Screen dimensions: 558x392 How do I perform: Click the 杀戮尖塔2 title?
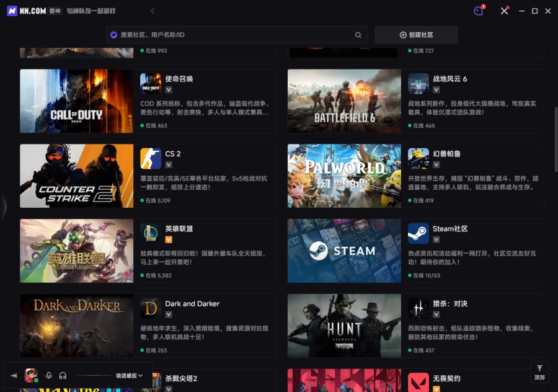click(181, 378)
